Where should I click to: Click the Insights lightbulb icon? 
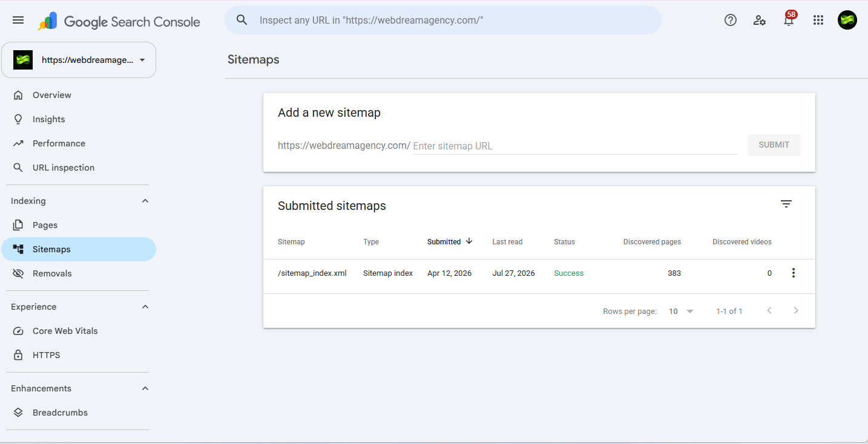click(18, 119)
